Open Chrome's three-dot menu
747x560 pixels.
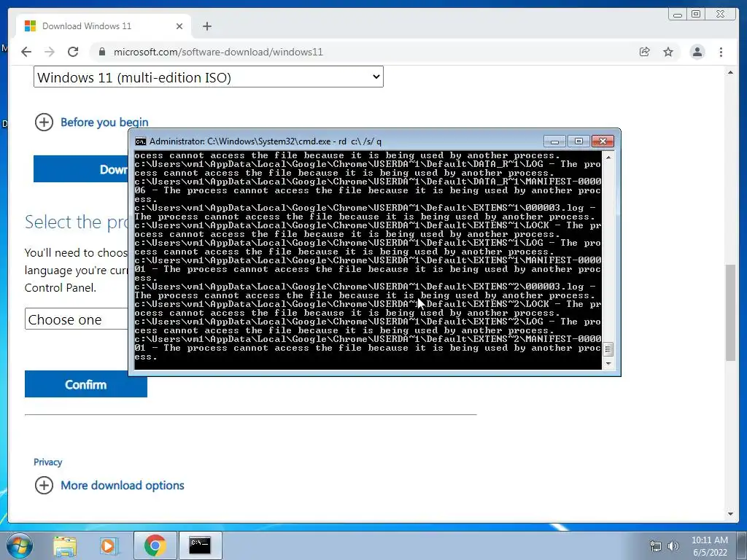click(721, 52)
